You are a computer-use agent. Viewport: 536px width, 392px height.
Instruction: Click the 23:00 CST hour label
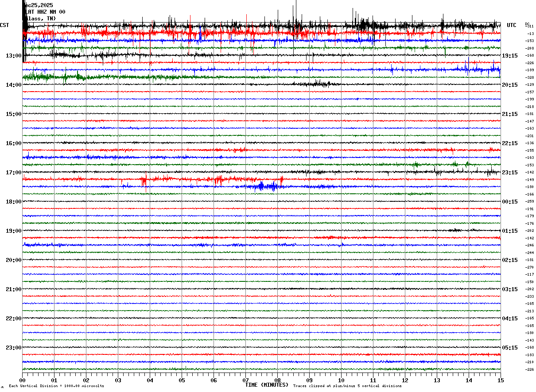14,348
